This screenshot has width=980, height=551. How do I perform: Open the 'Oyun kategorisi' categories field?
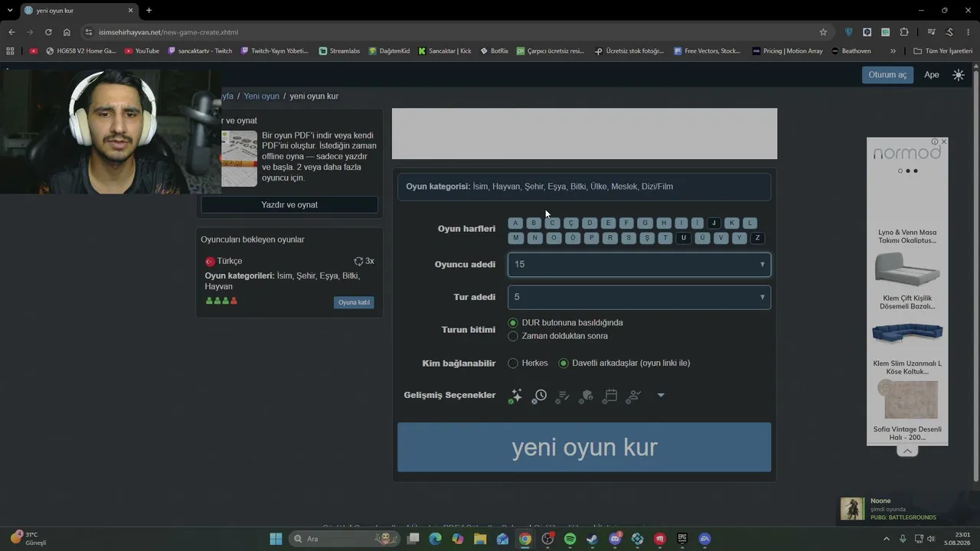(584, 187)
